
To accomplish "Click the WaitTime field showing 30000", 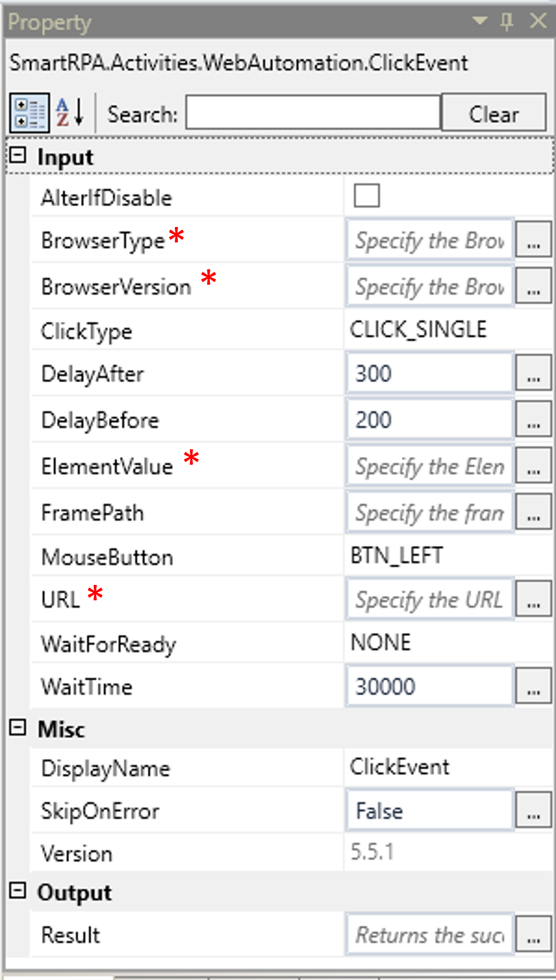I will click(429, 687).
